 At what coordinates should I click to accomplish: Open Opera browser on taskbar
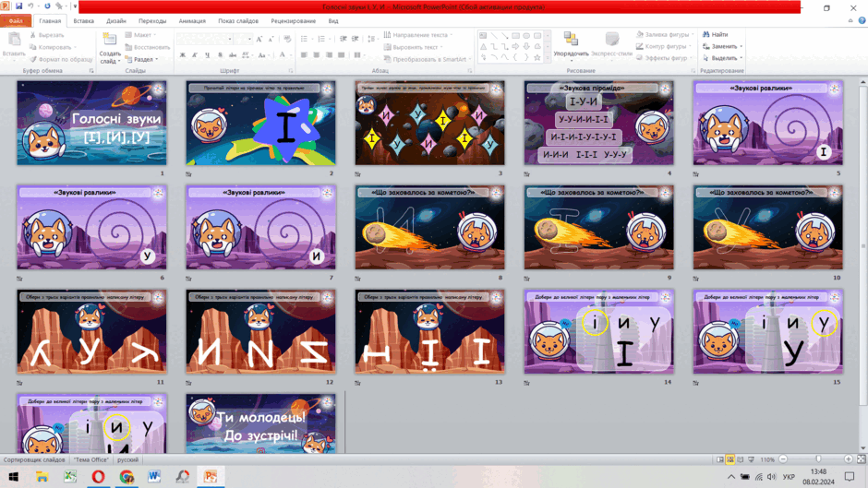(x=99, y=476)
